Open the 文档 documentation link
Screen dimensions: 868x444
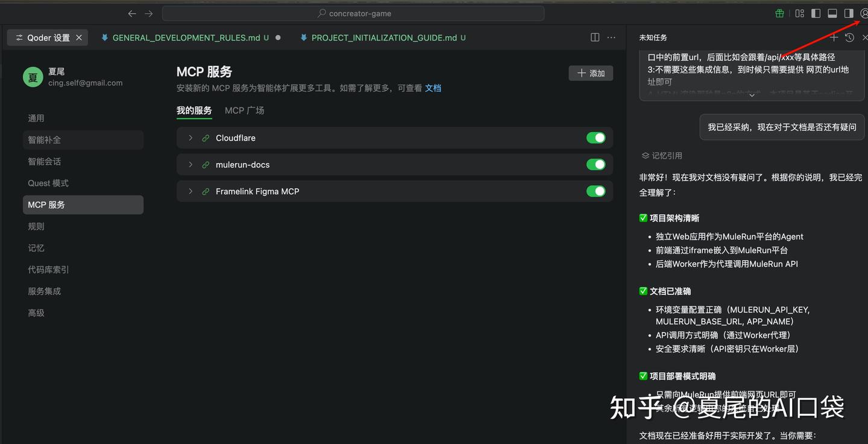(x=433, y=88)
